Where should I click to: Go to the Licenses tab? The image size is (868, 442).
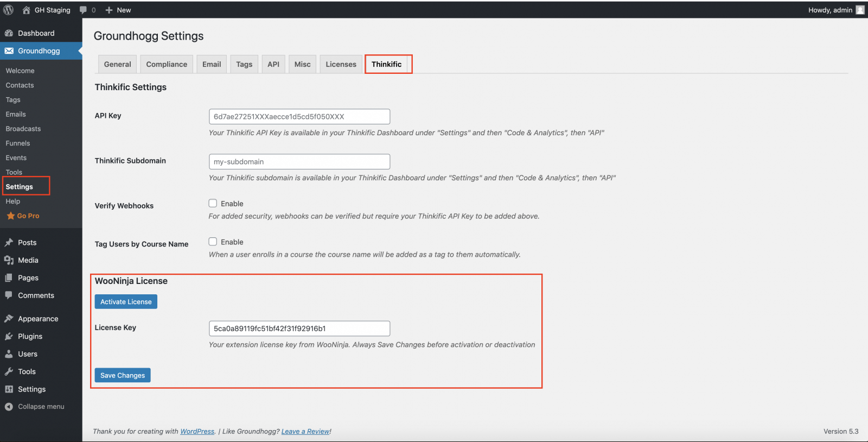341,64
